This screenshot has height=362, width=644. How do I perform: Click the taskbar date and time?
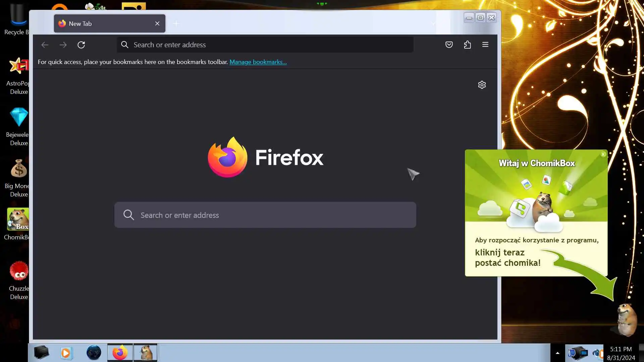621,353
